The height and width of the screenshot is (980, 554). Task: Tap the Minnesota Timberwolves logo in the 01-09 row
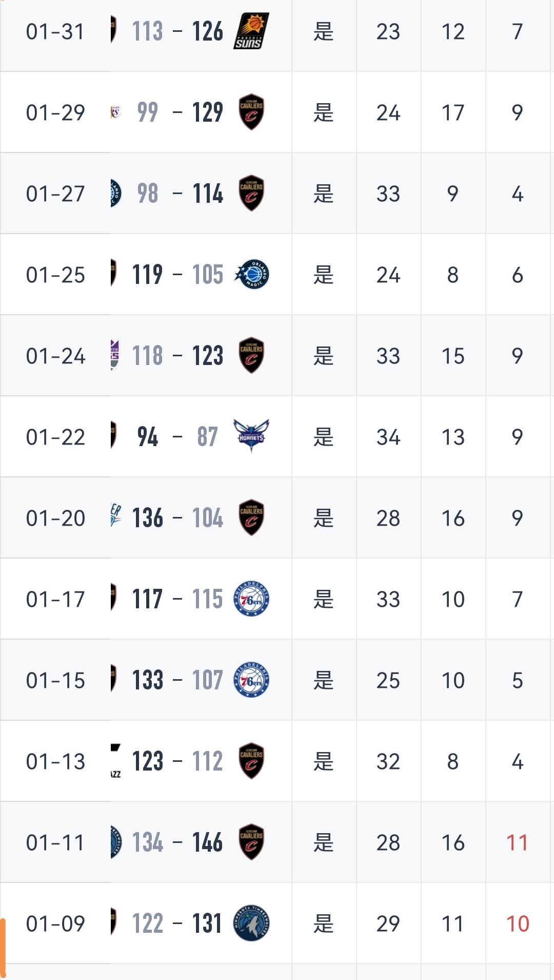coord(251,924)
